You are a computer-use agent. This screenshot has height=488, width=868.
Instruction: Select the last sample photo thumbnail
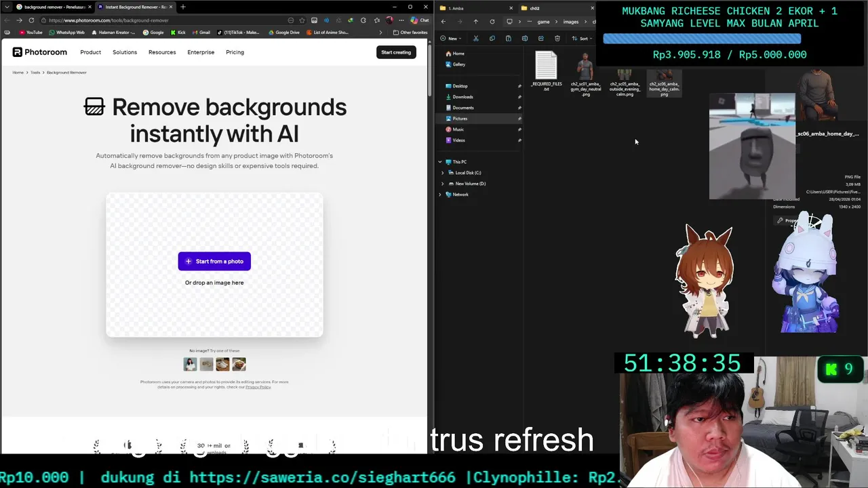[239, 364]
